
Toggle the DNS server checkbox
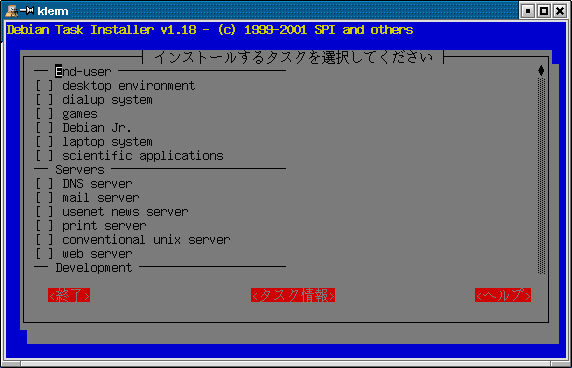tap(45, 184)
